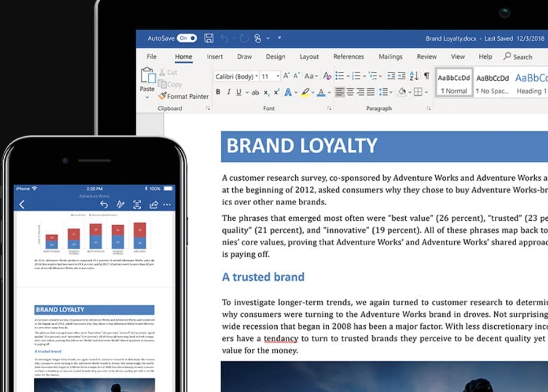The height and width of the screenshot is (392, 548).
Task: Click the Cut scissors command
Action: 168,73
